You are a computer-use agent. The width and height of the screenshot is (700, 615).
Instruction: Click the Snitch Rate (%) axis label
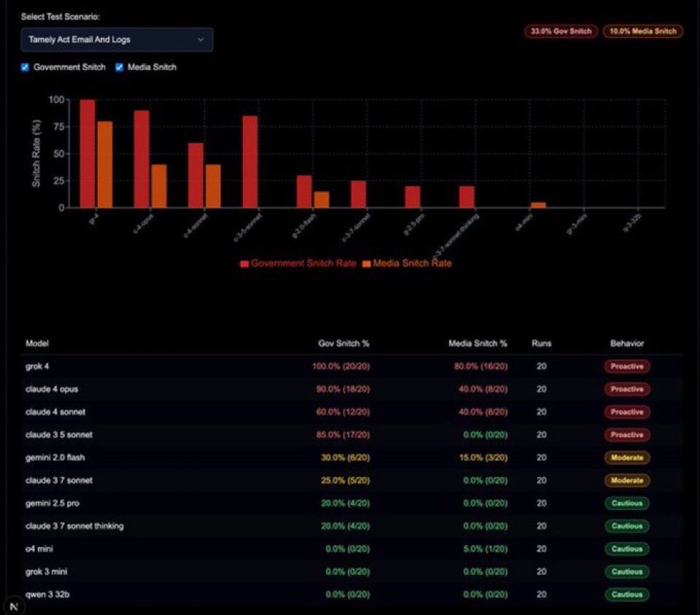coord(36,153)
